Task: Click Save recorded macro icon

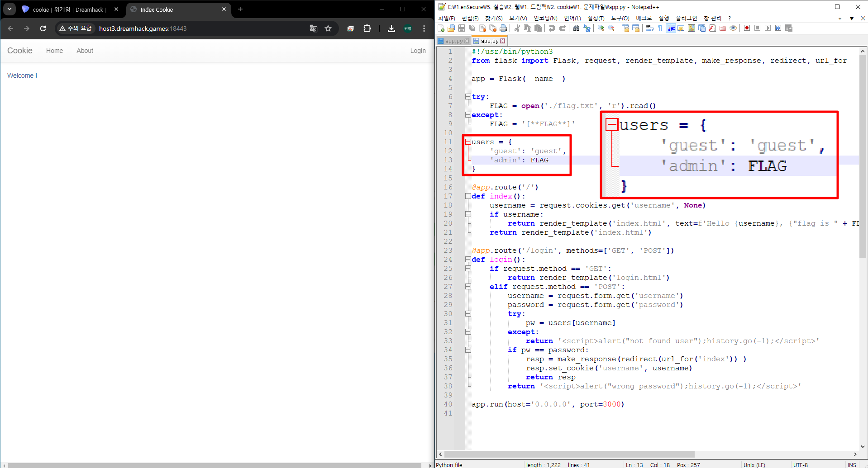Action: 789,28
